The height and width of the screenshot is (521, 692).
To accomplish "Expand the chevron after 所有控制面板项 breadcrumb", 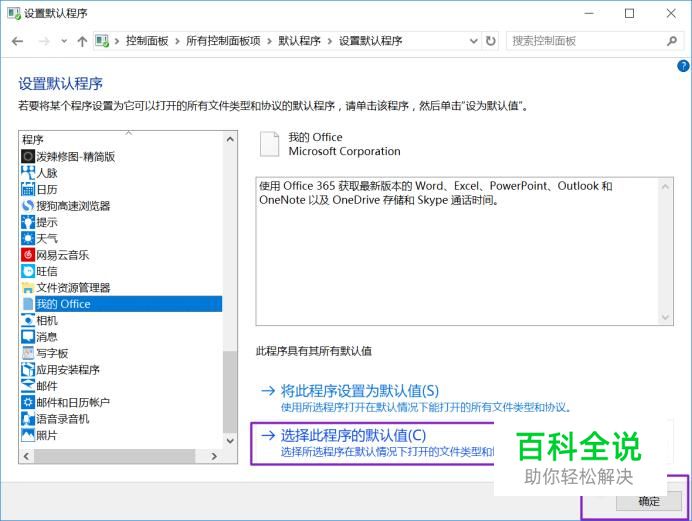I will (x=269, y=41).
